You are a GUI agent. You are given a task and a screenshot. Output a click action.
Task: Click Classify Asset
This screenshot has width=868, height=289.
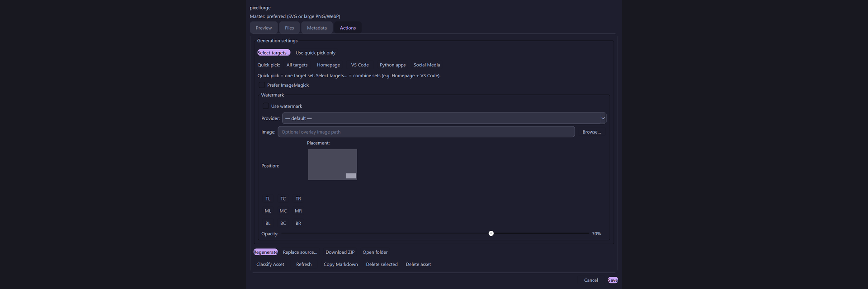click(x=270, y=264)
